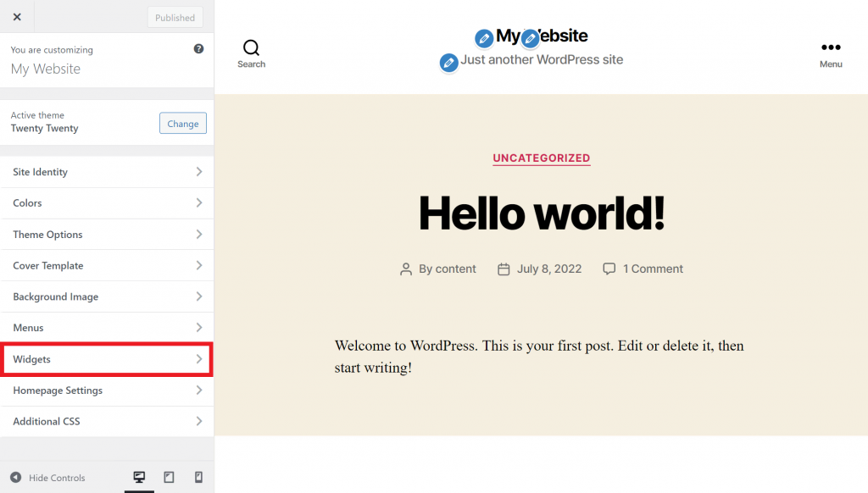Close the Customizer with the X icon

coord(17,17)
